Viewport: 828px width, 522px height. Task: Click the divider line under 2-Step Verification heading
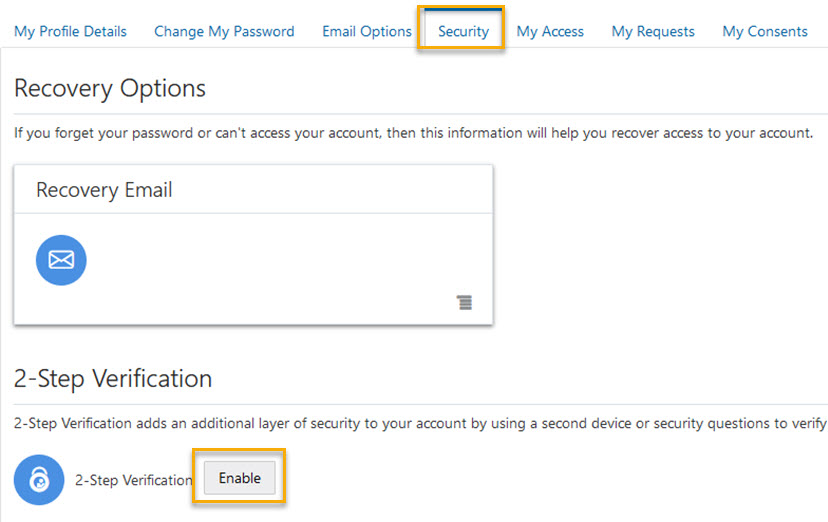click(420, 403)
